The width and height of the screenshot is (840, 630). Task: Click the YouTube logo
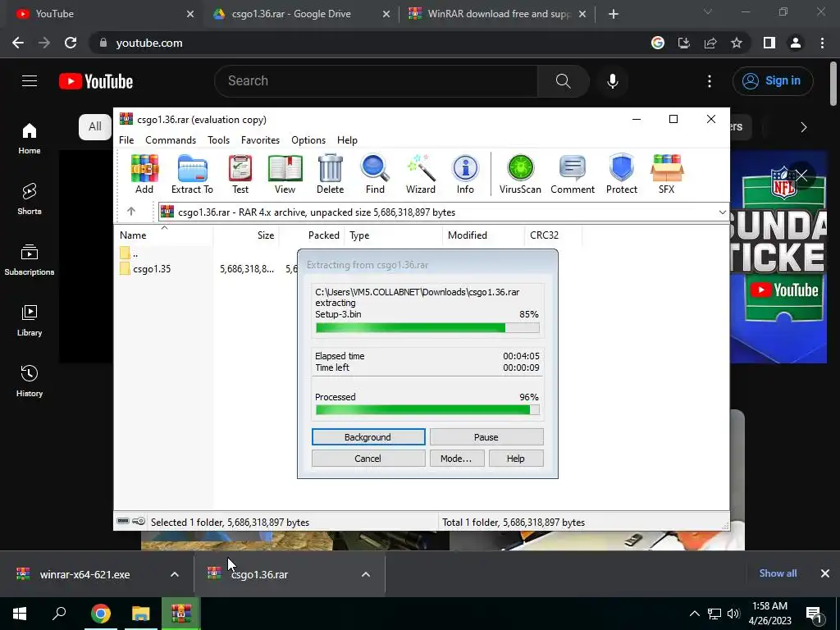[x=96, y=81]
